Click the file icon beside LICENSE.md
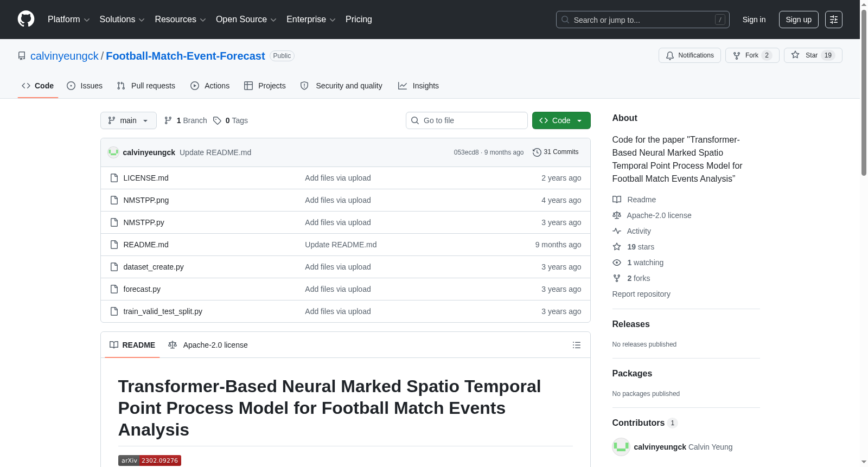This screenshot has width=868, height=467. pyautogui.click(x=114, y=178)
